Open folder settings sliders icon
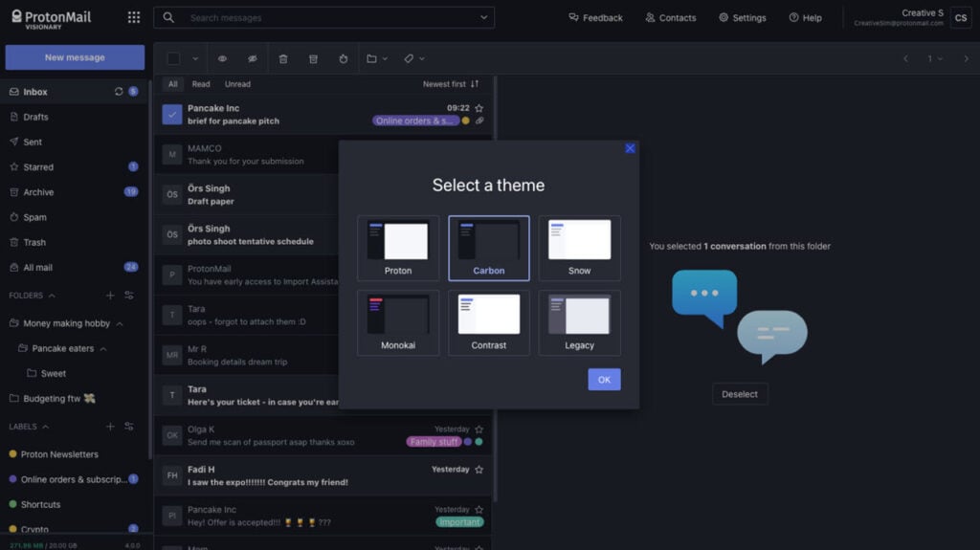This screenshot has width=980, height=550. [x=129, y=295]
